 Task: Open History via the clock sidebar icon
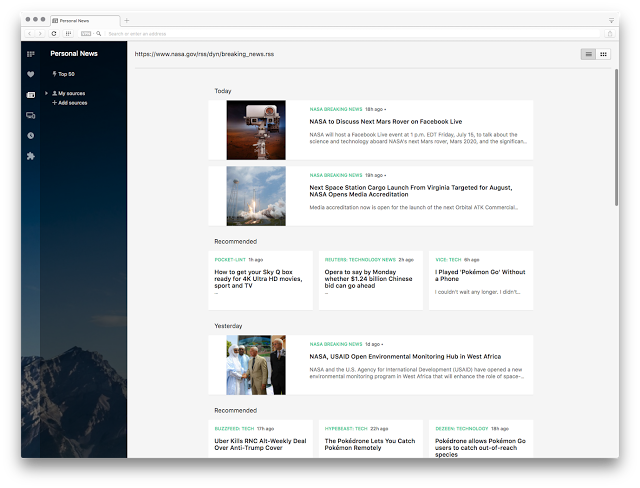pos(31,135)
